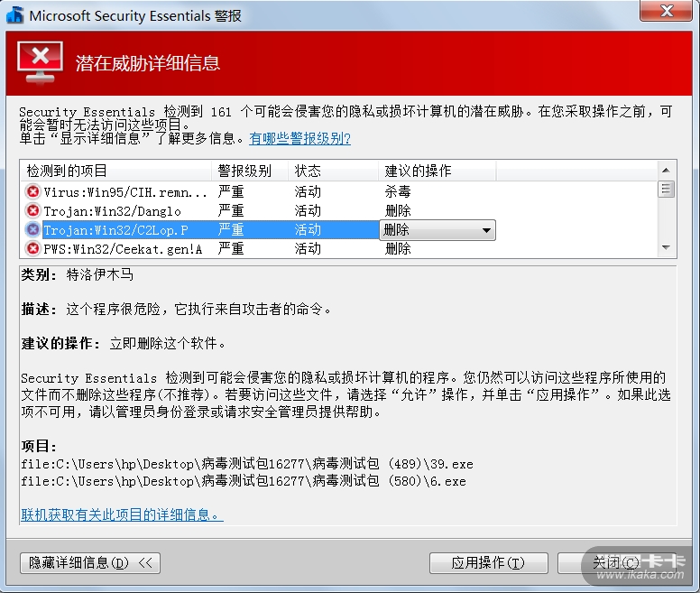This screenshot has height=593, width=700.
Task: Click the 严重 level of Virus:Win95/CIH.remn
Action: pyautogui.click(x=231, y=192)
